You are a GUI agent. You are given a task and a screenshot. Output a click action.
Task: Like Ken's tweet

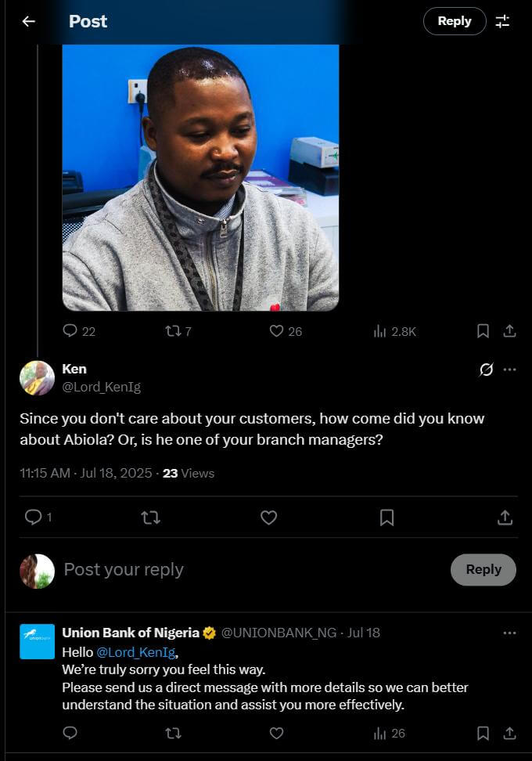click(x=268, y=518)
